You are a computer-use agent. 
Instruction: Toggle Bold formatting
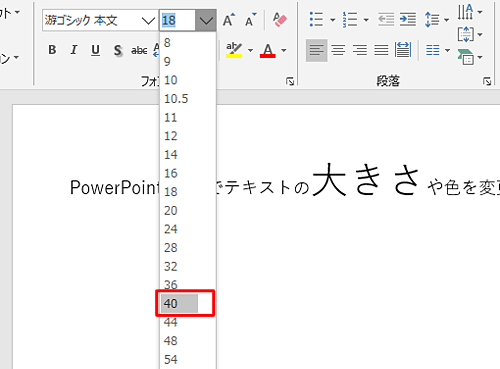pyautogui.click(x=52, y=50)
